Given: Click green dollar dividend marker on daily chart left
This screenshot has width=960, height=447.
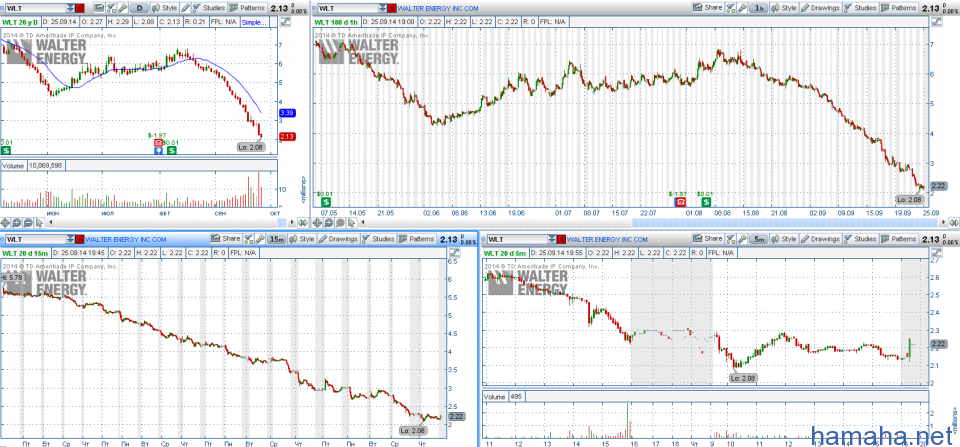Looking at the screenshot, I should (6, 149).
